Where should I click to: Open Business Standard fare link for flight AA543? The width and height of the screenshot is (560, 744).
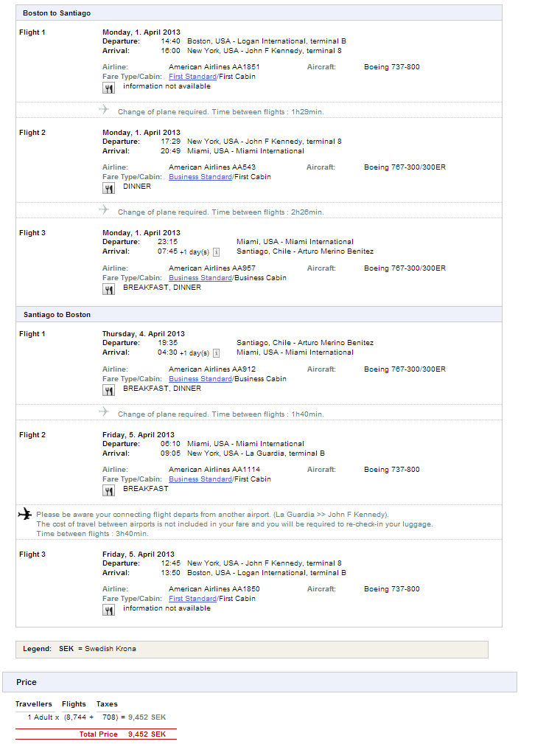[200, 177]
